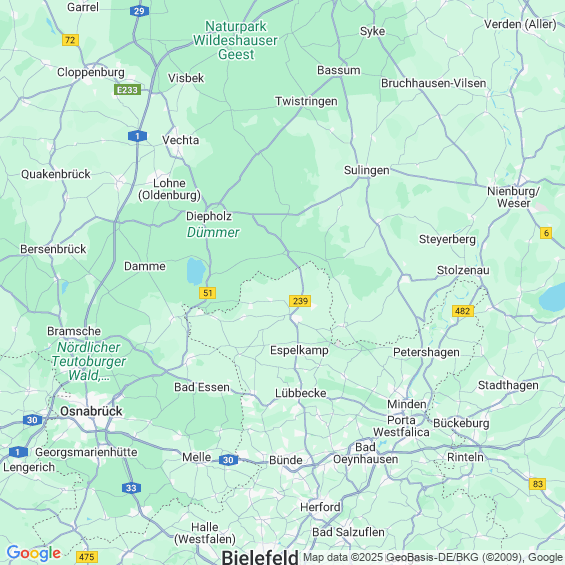Select the Osnabrück city label
The height and width of the screenshot is (565, 565).
coord(91,411)
